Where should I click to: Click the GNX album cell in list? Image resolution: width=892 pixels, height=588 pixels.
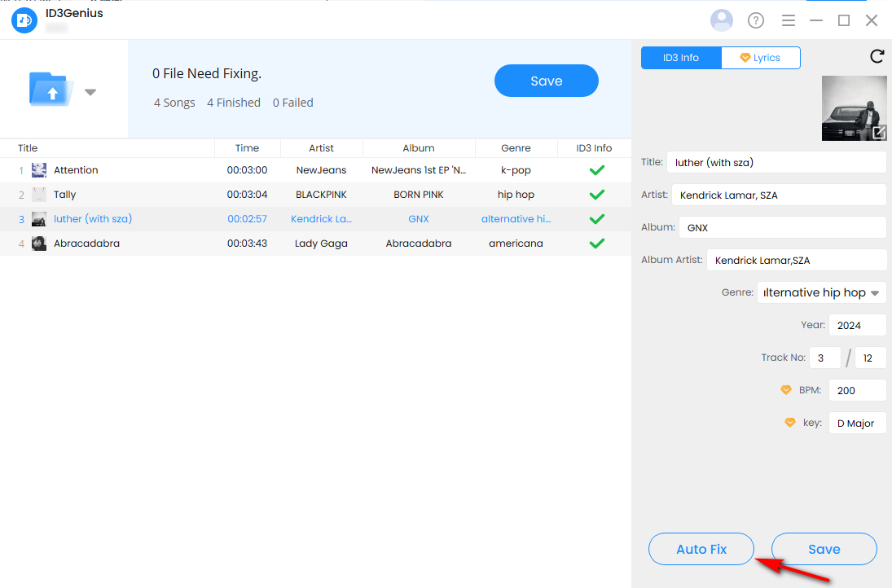point(419,219)
